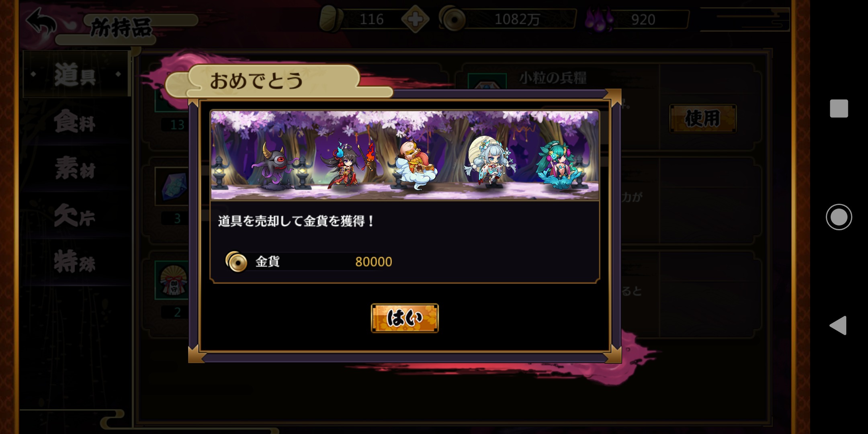
Task: Open the 欠片 category tab
Action: (x=75, y=215)
